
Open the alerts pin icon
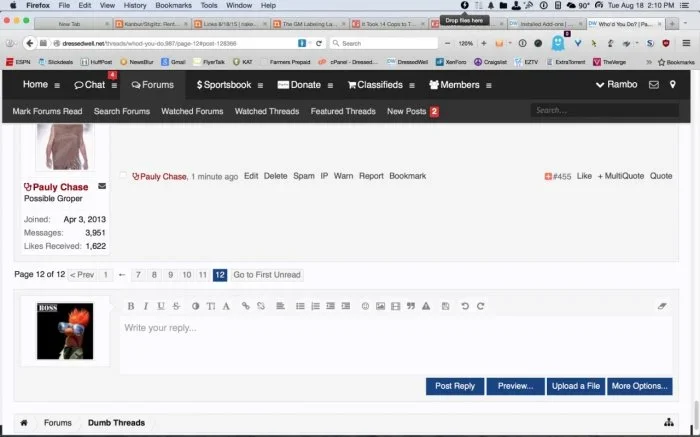click(x=673, y=84)
